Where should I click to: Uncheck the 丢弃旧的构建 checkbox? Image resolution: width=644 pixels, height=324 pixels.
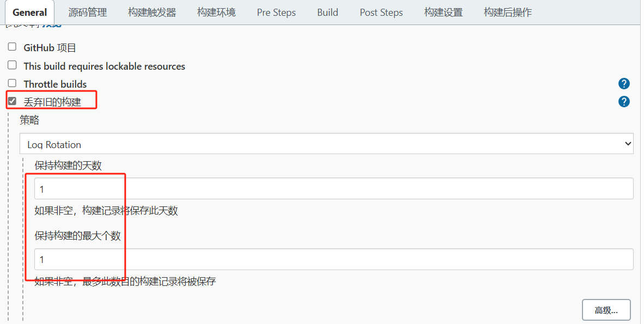tap(12, 101)
